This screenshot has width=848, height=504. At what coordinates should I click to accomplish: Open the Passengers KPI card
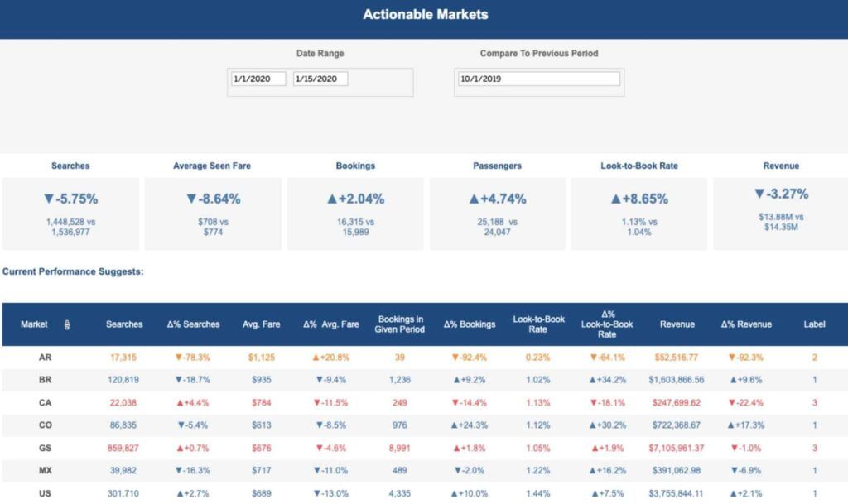coord(497,214)
